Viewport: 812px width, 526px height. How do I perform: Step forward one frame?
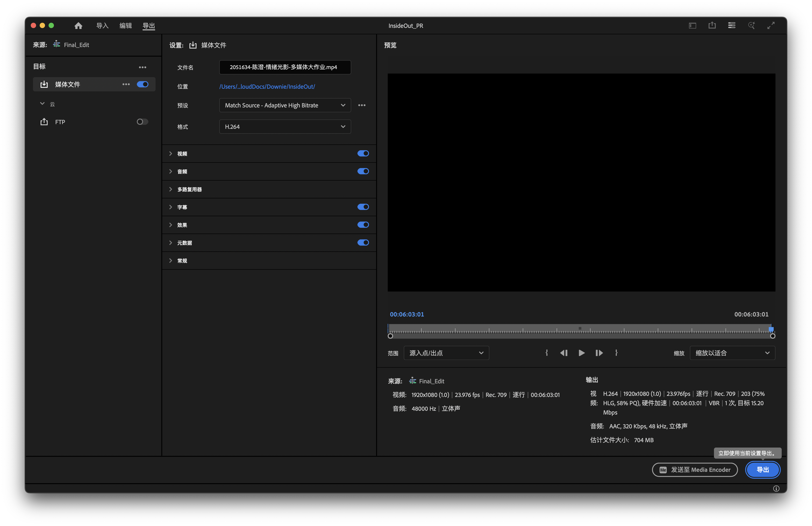tap(599, 353)
